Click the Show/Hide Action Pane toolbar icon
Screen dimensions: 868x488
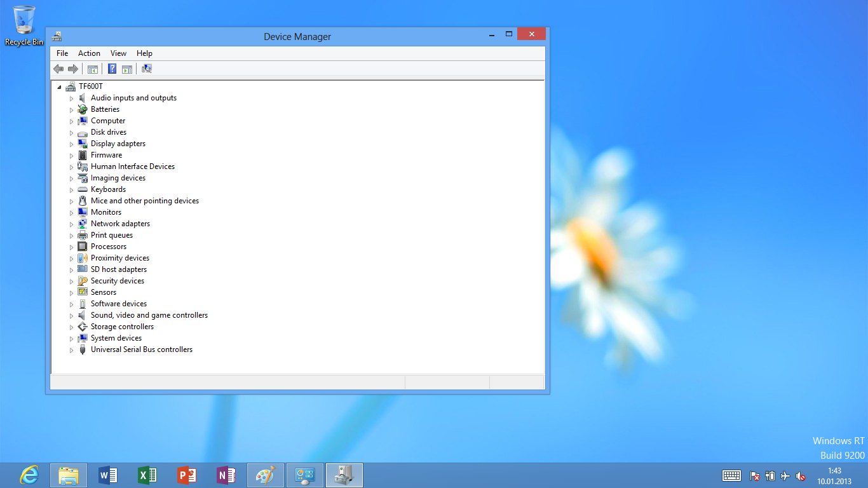point(127,69)
